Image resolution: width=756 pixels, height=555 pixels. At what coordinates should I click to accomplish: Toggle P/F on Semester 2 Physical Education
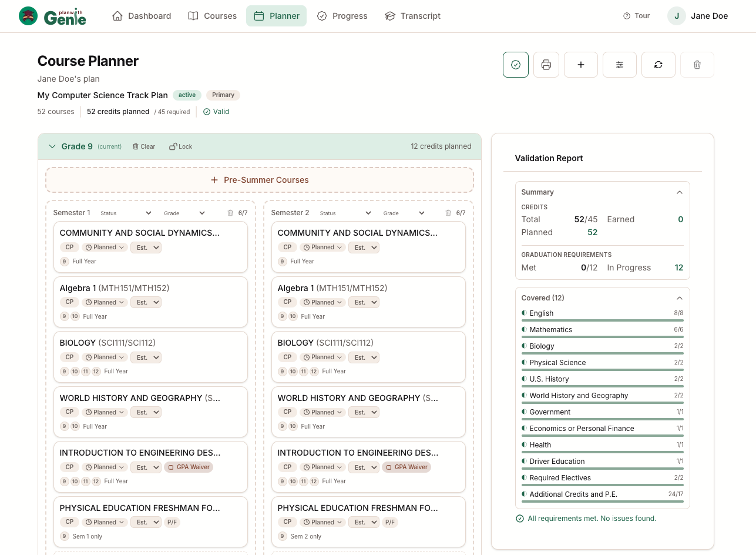(390, 522)
